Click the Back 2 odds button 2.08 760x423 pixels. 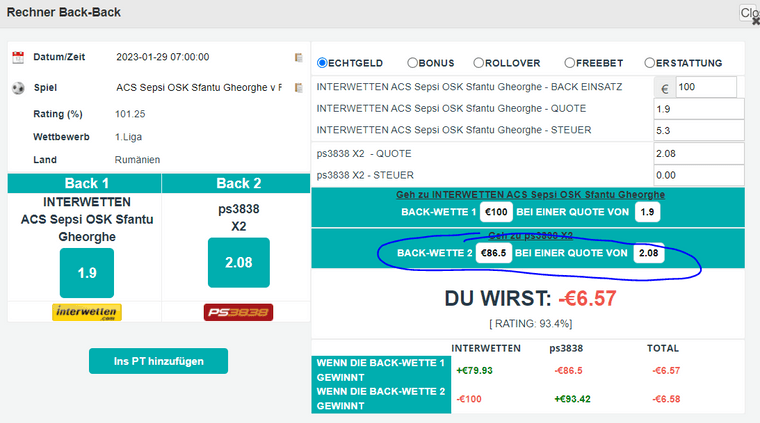[238, 262]
